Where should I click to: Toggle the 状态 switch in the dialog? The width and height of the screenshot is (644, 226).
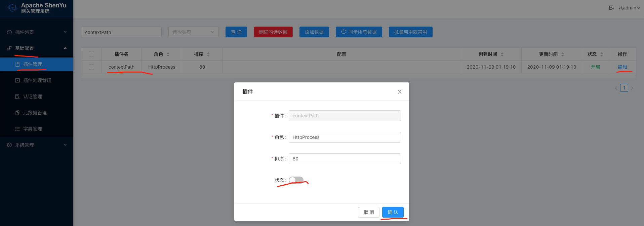pyautogui.click(x=296, y=180)
